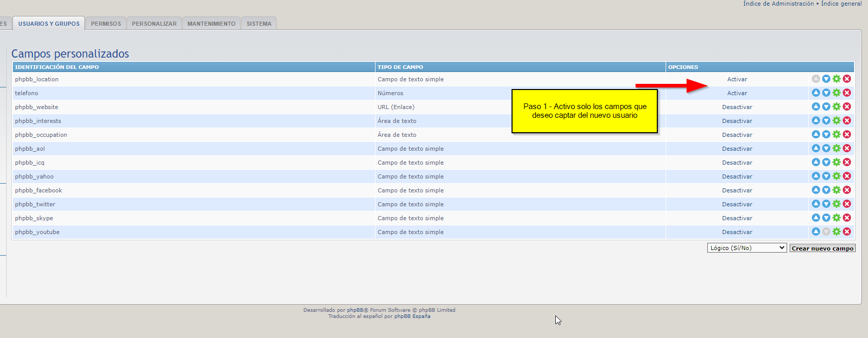Delete the phpbb_twitter field
This screenshot has height=338, width=868.
point(847,204)
